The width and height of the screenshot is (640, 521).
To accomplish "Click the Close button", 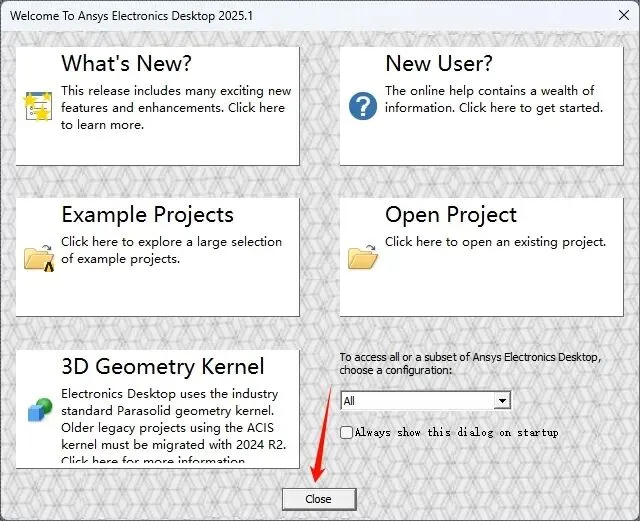I will (319, 499).
